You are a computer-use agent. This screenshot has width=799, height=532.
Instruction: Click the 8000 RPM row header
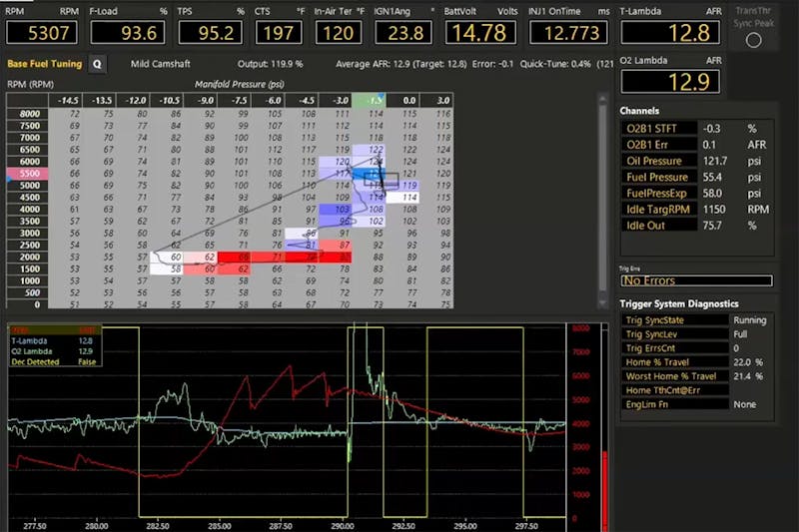[x=27, y=115]
